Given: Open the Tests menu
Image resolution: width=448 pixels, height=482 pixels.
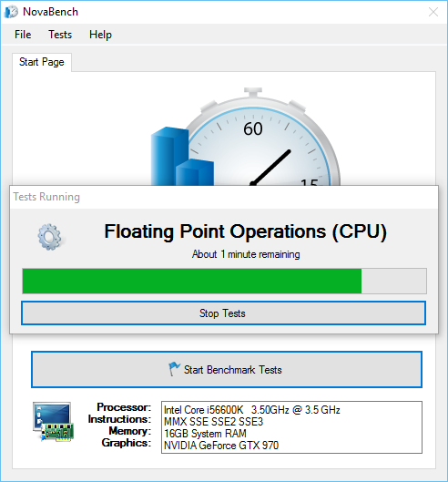Looking at the screenshot, I should click(x=60, y=35).
